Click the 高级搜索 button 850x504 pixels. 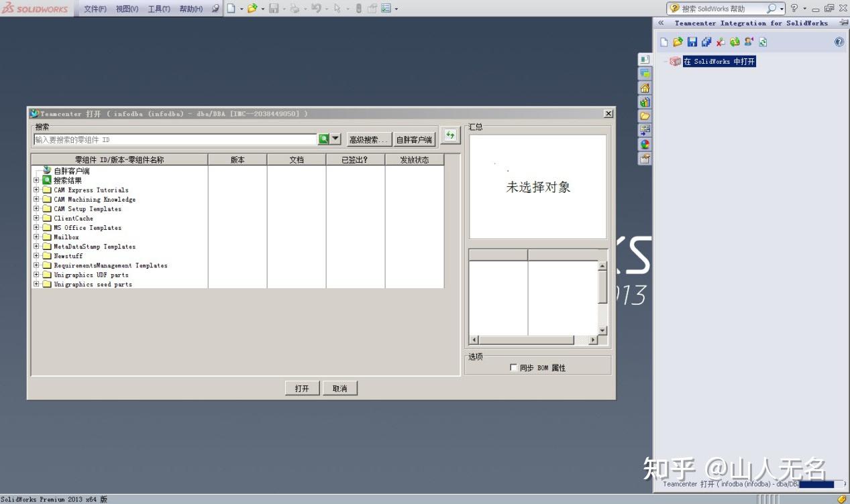pyautogui.click(x=368, y=139)
